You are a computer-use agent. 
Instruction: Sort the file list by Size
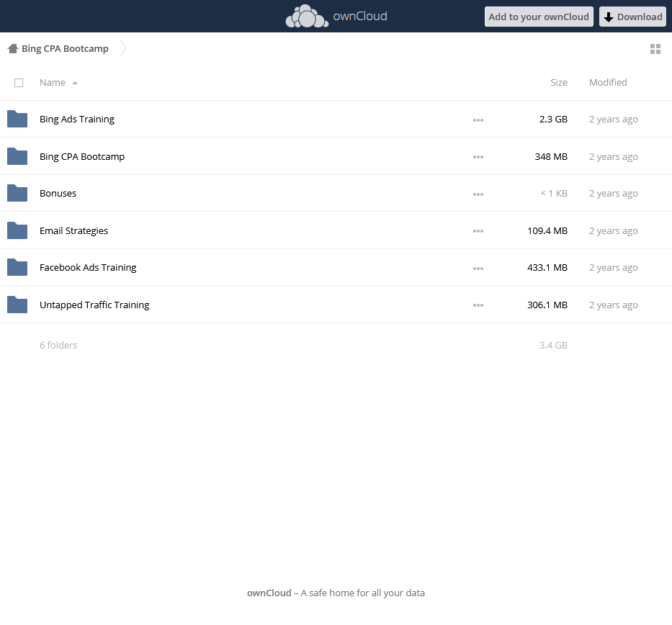(x=559, y=82)
